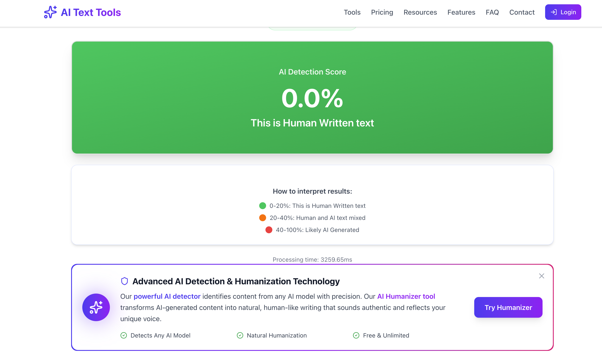Click the shield icon beside Advanced AI Detection

coord(125,281)
